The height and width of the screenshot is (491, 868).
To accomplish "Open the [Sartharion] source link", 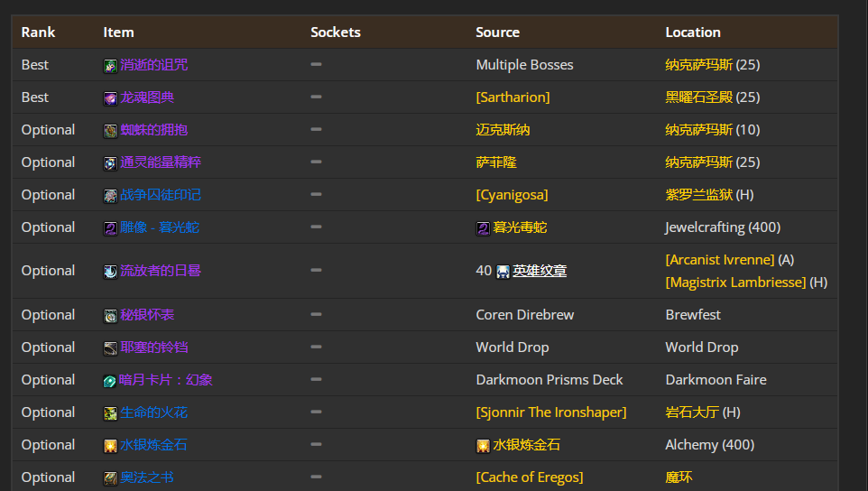I will pyautogui.click(x=512, y=97).
